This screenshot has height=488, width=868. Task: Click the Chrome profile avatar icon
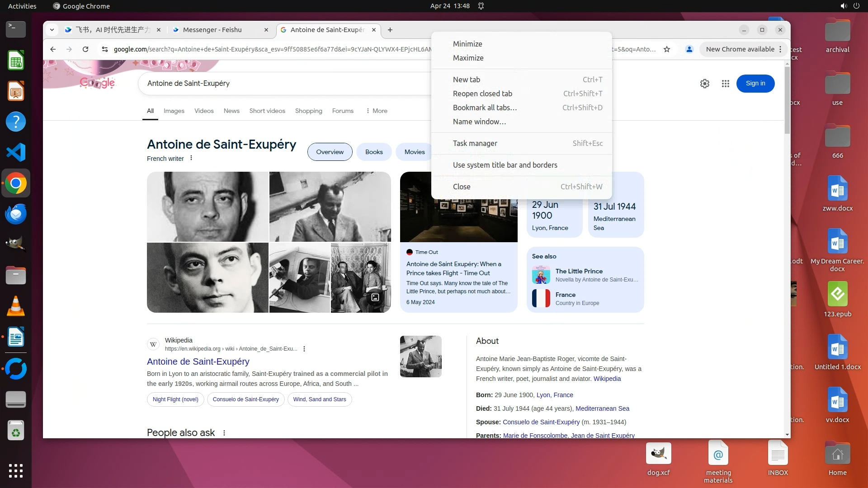(689, 49)
